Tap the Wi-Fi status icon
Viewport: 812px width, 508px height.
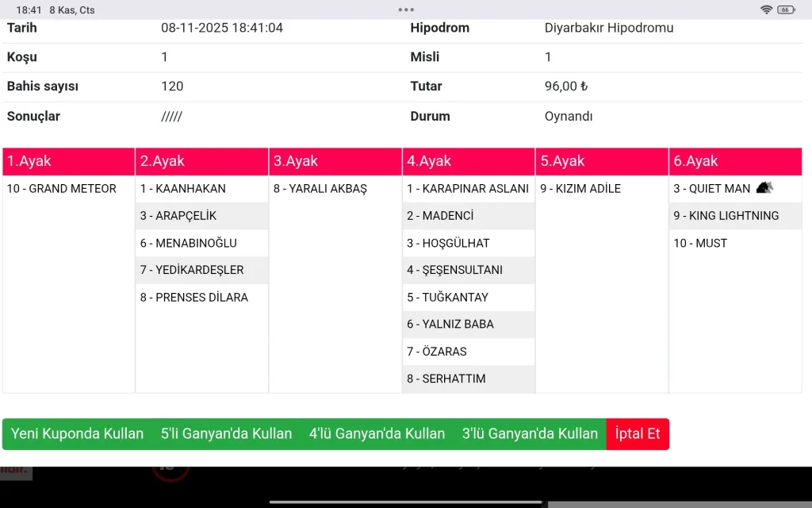(x=766, y=10)
